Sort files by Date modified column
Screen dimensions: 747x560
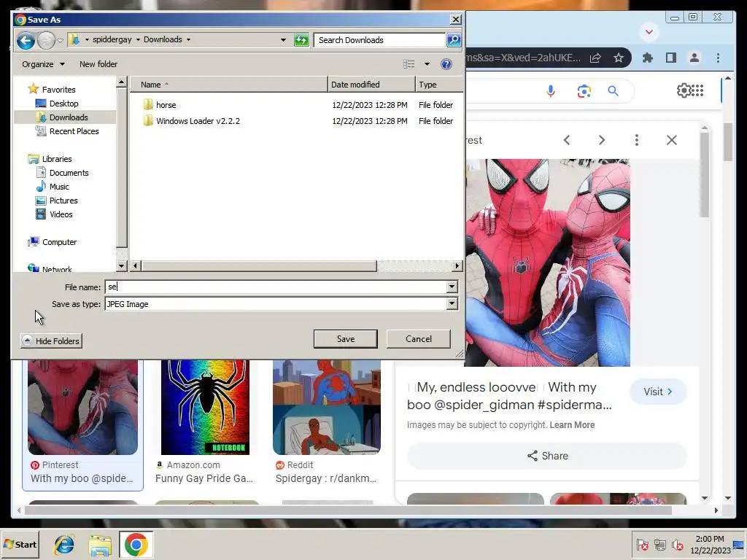tap(371, 85)
